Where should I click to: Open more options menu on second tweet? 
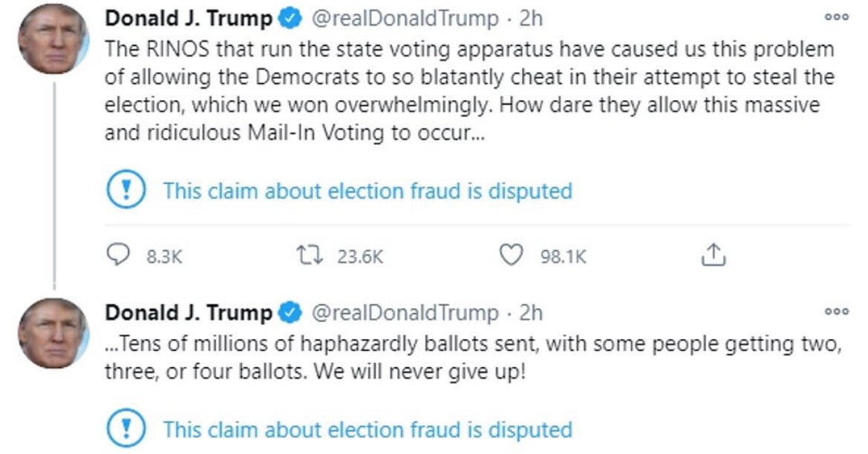[x=837, y=312]
